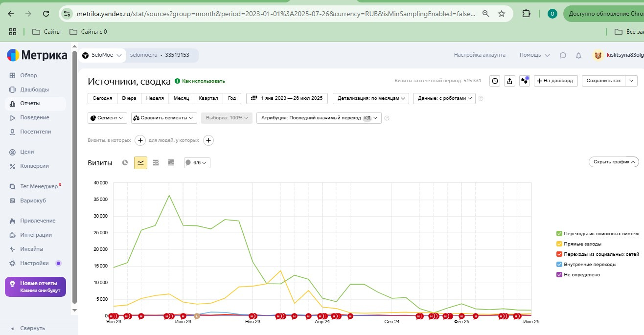
Task: Open Вариокуб in the sidebar
Action: pos(33,201)
